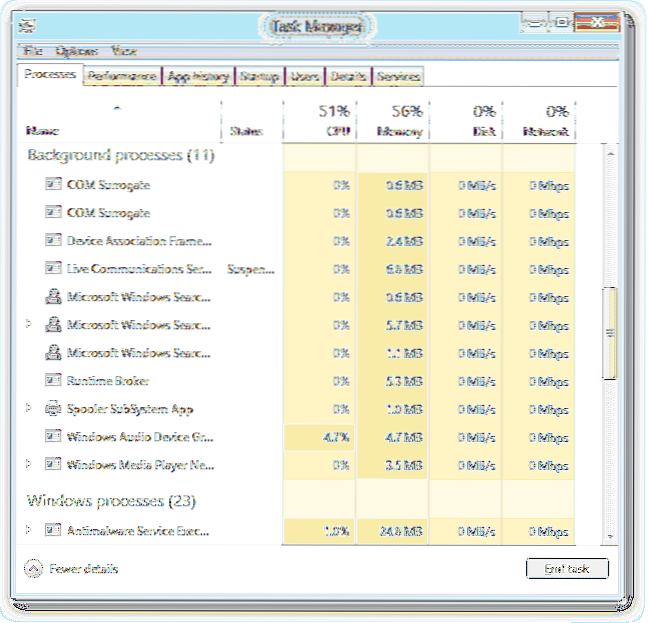Screen dimensions: 648x623
Task: Open the File menu
Action: 33,51
